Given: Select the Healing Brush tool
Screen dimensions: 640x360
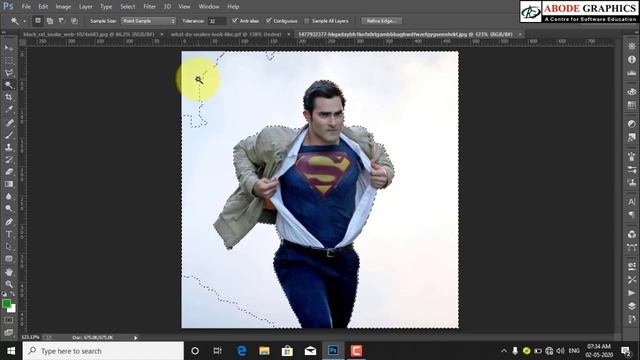Looking at the screenshot, I should 9,122.
